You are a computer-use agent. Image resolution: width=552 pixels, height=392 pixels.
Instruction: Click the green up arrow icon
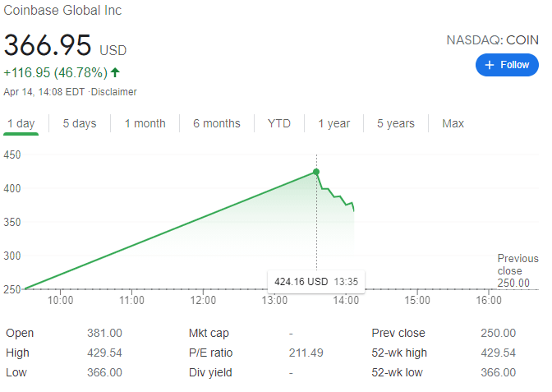click(115, 72)
